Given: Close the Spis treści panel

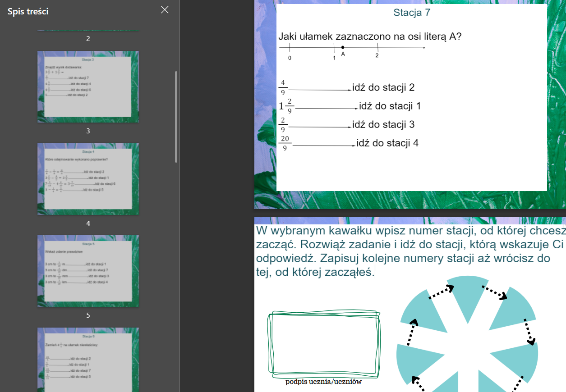Looking at the screenshot, I should click(x=165, y=10).
